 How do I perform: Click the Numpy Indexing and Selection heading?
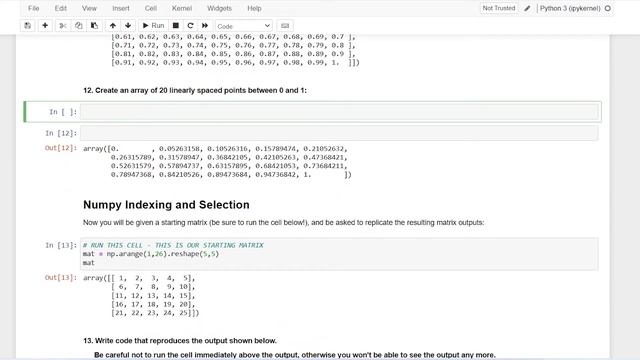pos(166,205)
